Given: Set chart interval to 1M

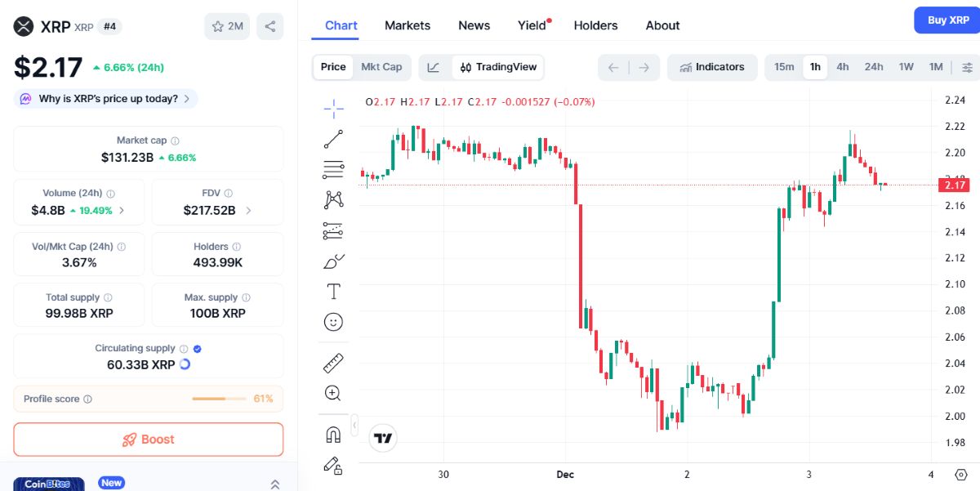Looking at the screenshot, I should 936,67.
